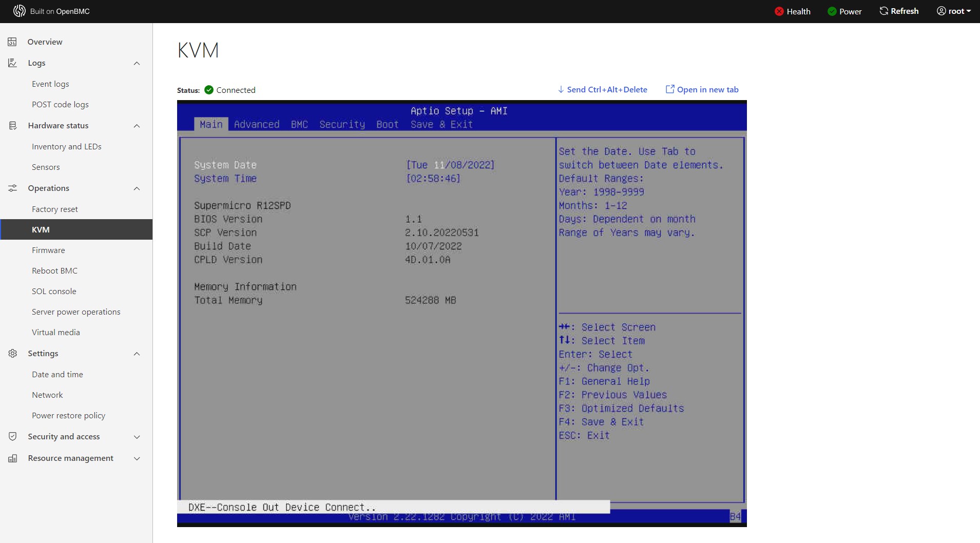
Task: Navigate to Virtual media
Action: point(76,332)
